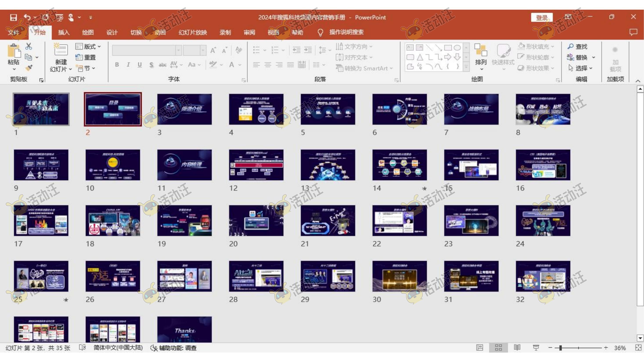Click Decrease Font Size icon
The height and width of the screenshot is (362, 644).
point(225,50)
